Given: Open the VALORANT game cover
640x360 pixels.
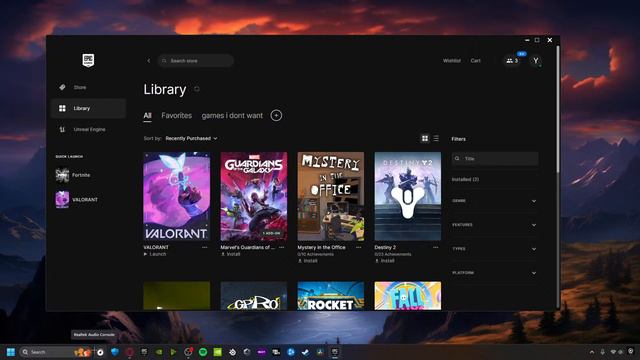Looking at the screenshot, I should [177, 196].
